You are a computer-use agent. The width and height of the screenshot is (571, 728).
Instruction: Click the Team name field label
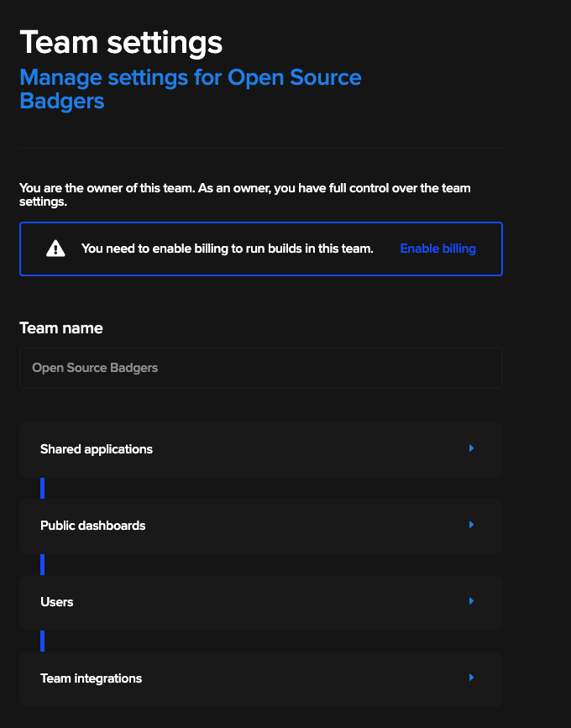pyautogui.click(x=61, y=328)
